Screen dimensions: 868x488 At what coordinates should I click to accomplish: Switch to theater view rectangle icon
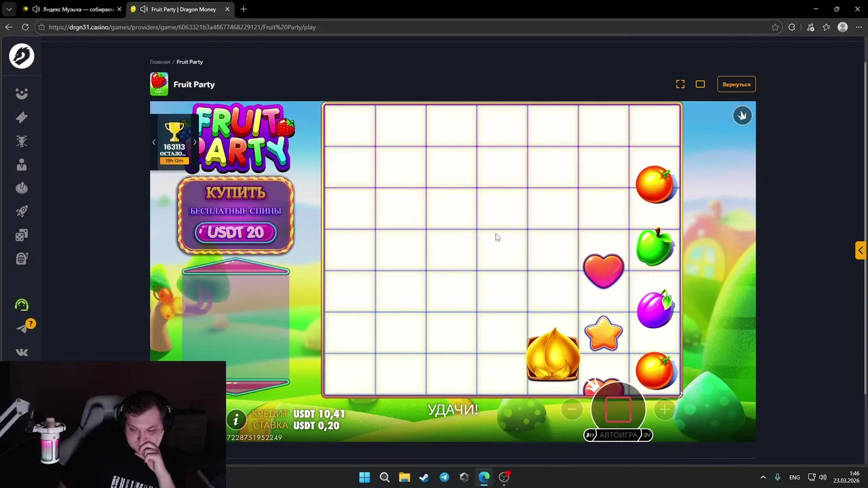[700, 84]
